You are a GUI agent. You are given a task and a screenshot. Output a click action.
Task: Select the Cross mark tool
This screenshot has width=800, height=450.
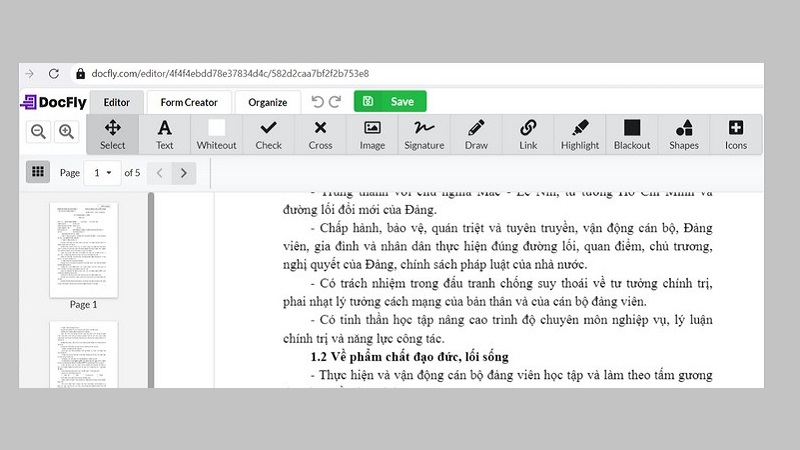pyautogui.click(x=320, y=134)
